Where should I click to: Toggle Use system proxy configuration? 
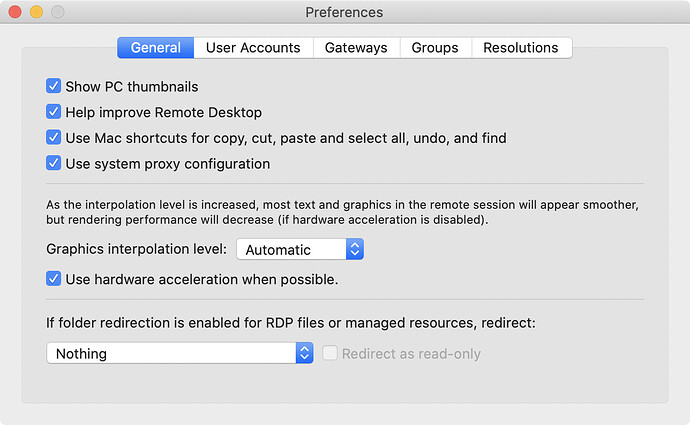[x=54, y=163]
